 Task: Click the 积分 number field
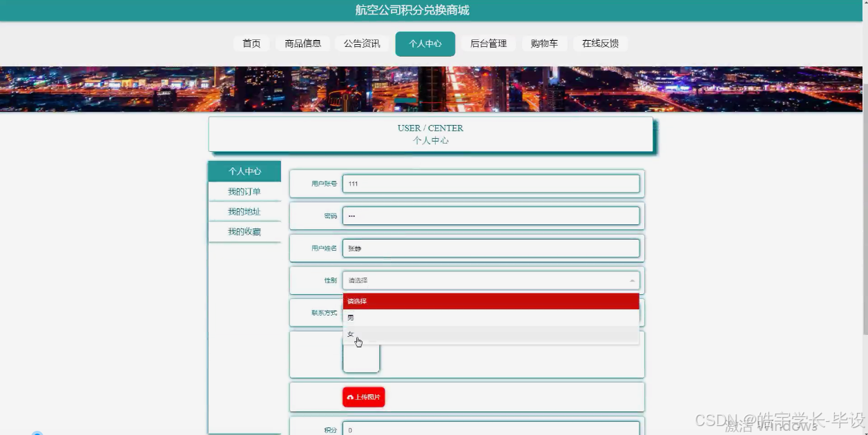pos(490,429)
